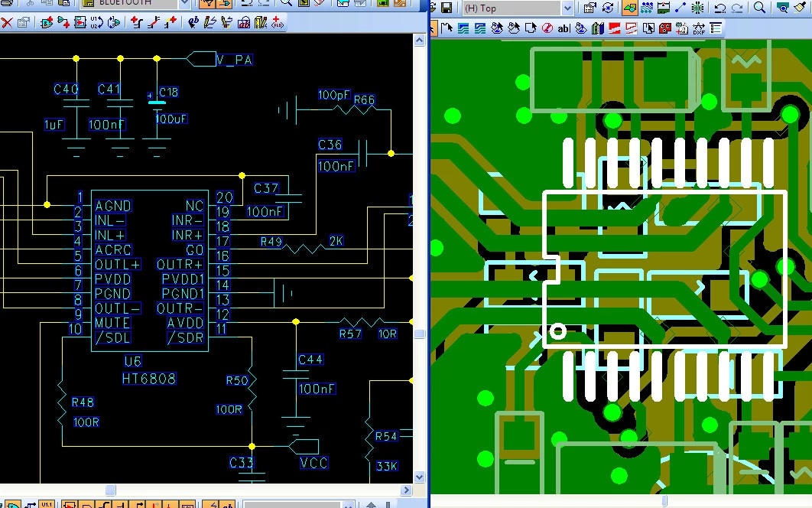Image resolution: width=812 pixels, height=508 pixels.
Task: Click the save floppy disk icon in PCB window
Action: coord(447,8)
